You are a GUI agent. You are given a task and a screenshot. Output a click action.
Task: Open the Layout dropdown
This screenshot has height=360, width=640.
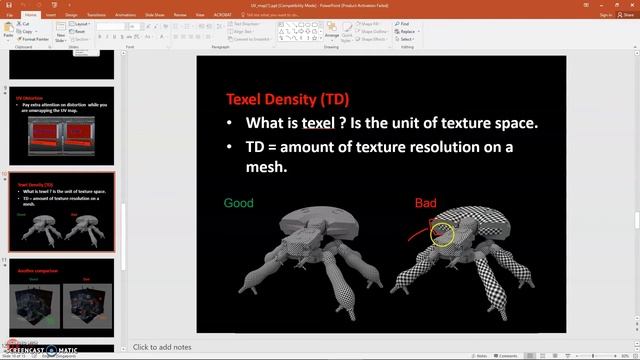(80, 24)
